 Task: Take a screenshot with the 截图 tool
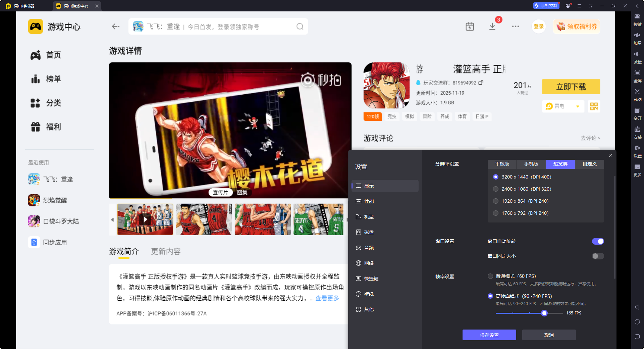(637, 95)
